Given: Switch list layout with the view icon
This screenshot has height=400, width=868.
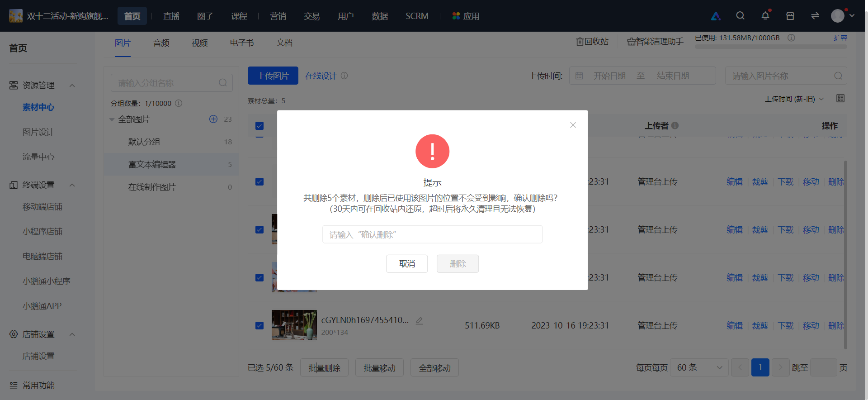Looking at the screenshot, I should click(840, 98).
